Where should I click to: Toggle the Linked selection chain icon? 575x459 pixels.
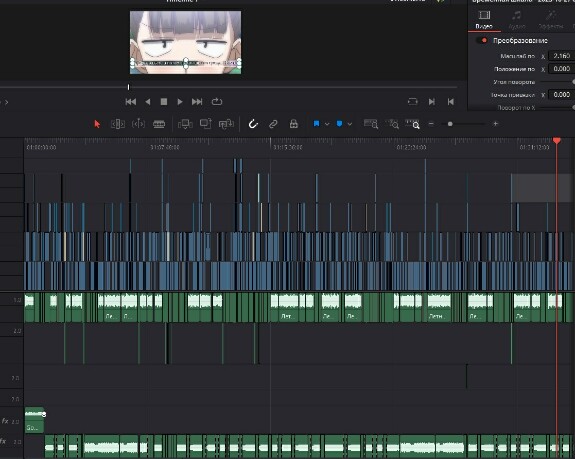coord(273,124)
